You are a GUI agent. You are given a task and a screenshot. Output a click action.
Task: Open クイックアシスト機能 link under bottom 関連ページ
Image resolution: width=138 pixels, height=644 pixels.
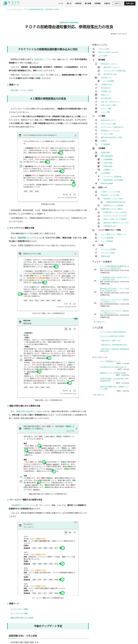19,613
